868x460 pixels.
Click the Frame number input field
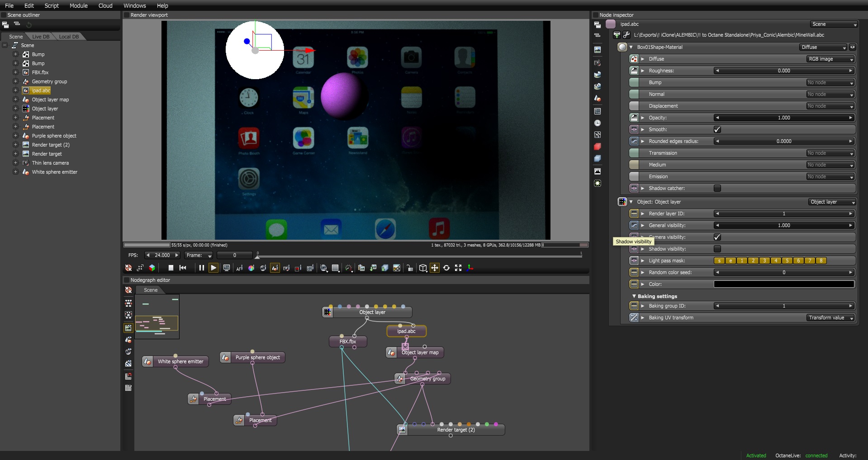[x=234, y=255]
